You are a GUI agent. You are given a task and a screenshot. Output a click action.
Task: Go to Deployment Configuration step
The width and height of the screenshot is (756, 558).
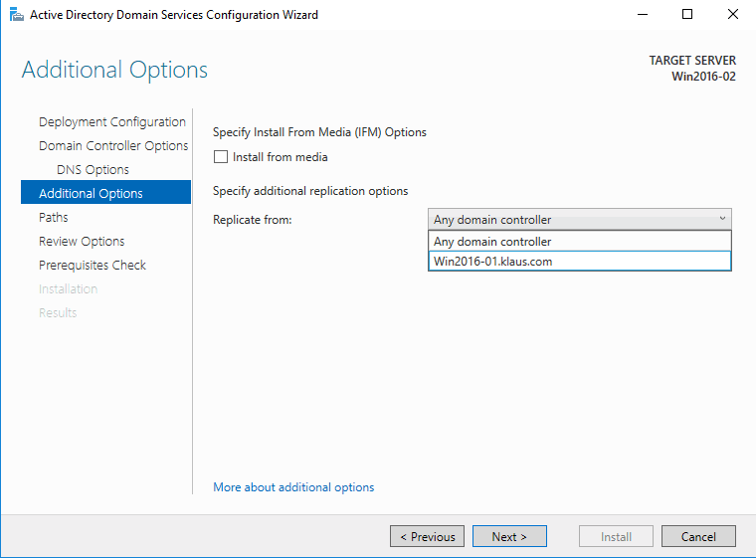[x=111, y=122]
